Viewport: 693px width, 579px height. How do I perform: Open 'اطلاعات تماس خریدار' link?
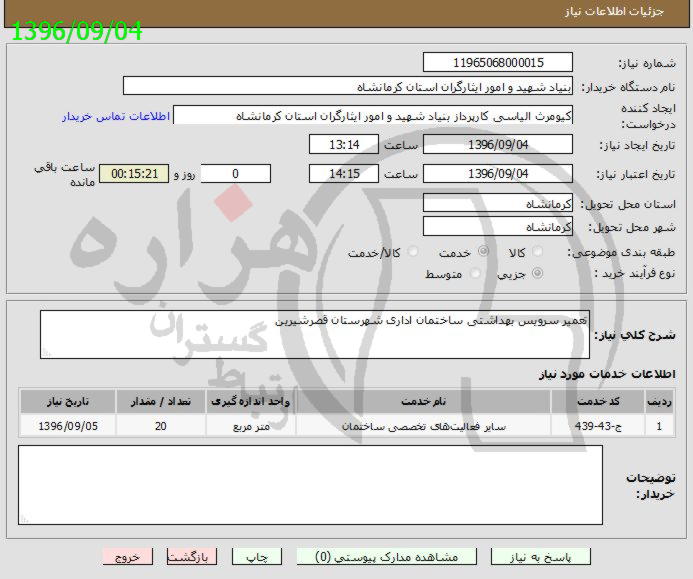coord(116,116)
